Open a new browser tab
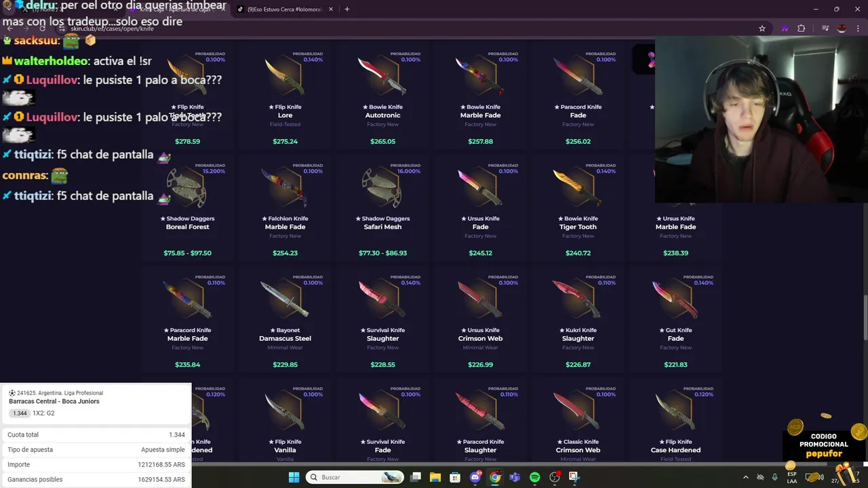This screenshot has height=488, width=868. click(x=347, y=9)
